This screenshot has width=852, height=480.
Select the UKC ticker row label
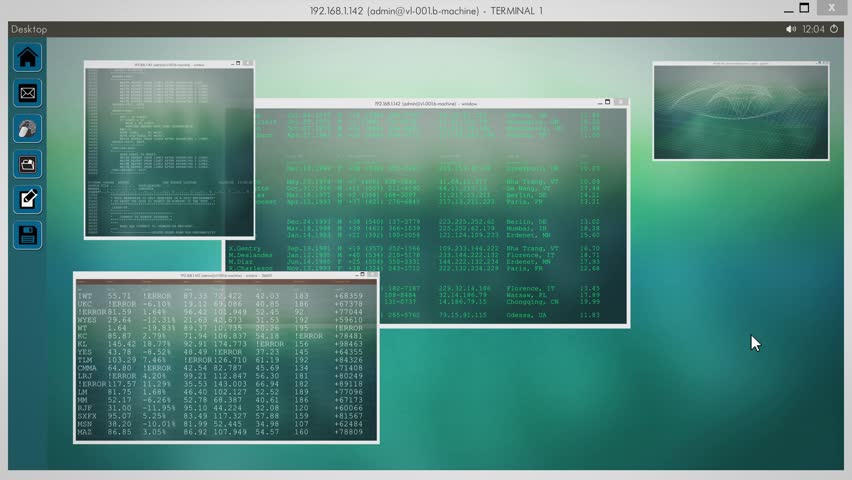click(x=85, y=304)
